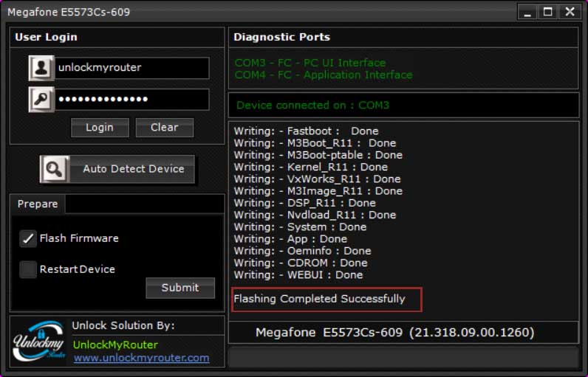This screenshot has width=588, height=377.
Task: Click the Submit button
Action: tap(180, 288)
